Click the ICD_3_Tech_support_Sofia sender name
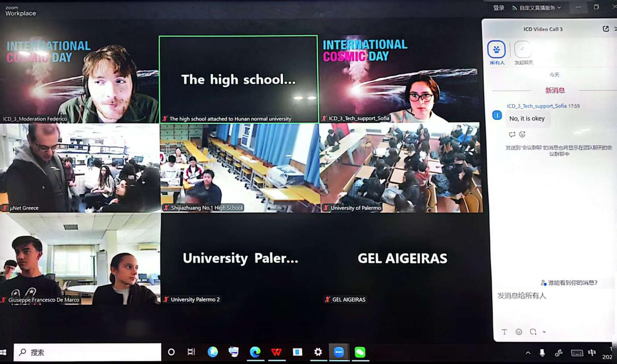This screenshot has width=617, height=364. tap(536, 106)
